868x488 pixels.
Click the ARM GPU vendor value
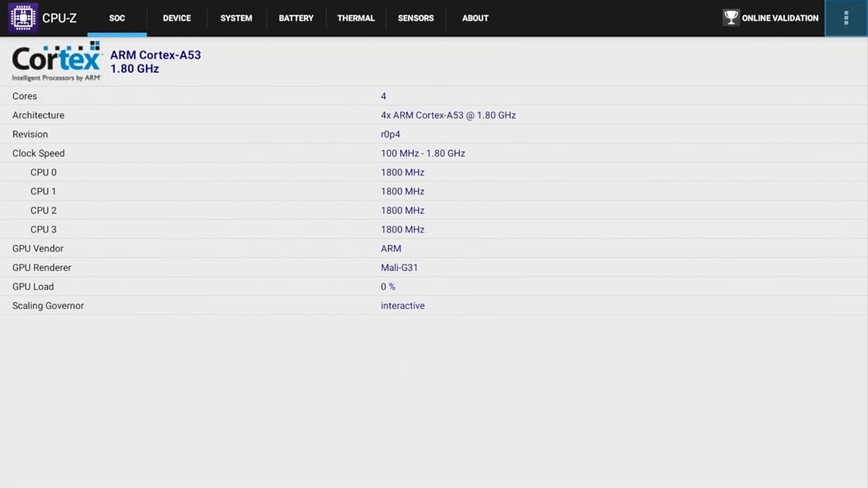pyautogui.click(x=391, y=249)
